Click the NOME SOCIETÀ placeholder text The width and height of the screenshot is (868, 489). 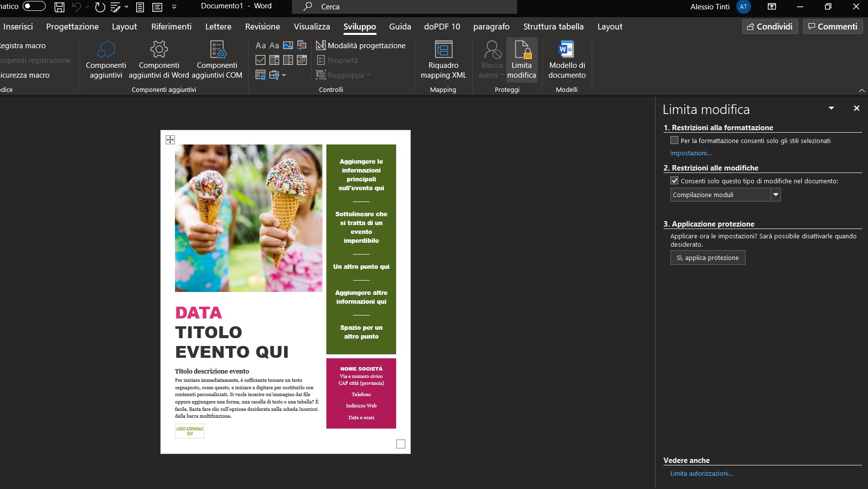pyautogui.click(x=361, y=369)
